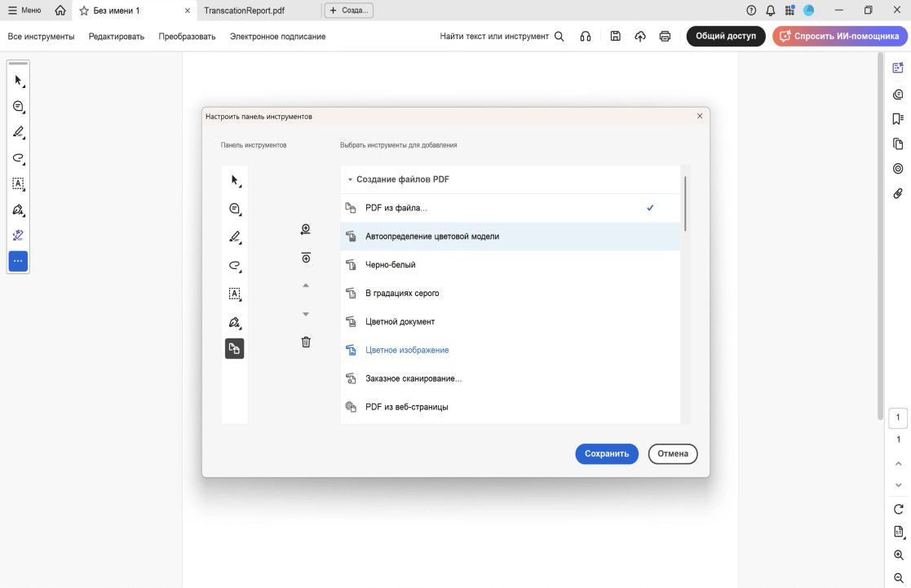Open Все инструменты menu item
Screen dimensions: 911x588
pyautogui.click(x=42, y=36)
